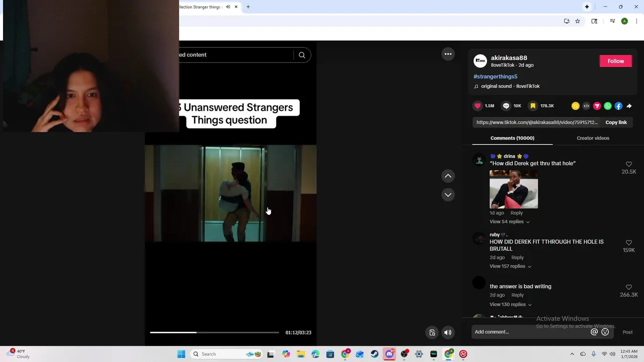Open Chrome media controls icon

click(612, 21)
